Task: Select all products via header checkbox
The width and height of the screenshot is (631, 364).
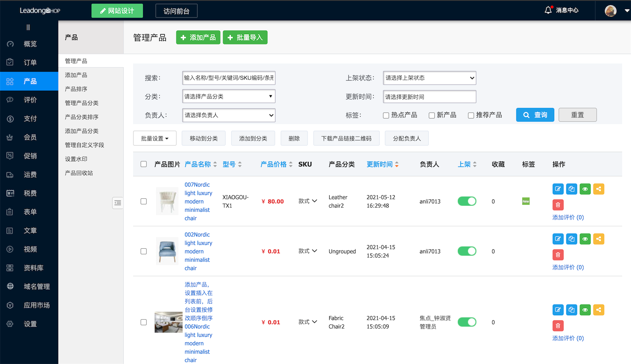Action: click(x=143, y=164)
